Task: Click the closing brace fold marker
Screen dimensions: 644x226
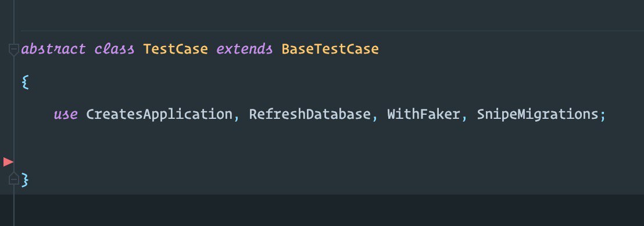Action: click(x=13, y=179)
